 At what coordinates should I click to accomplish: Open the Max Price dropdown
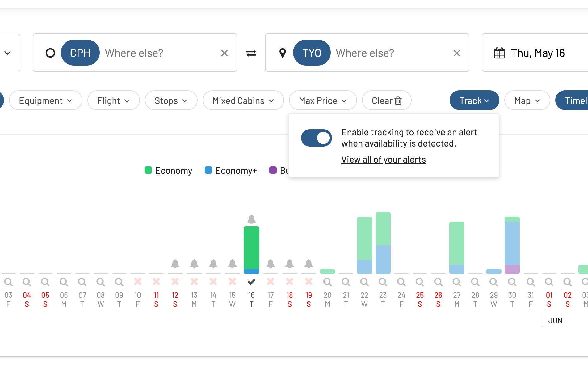point(323,100)
